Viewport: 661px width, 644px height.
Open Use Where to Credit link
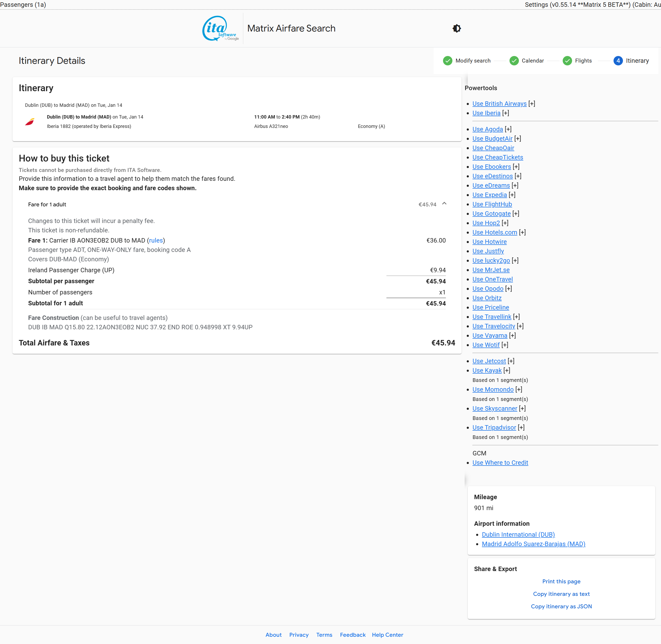500,463
